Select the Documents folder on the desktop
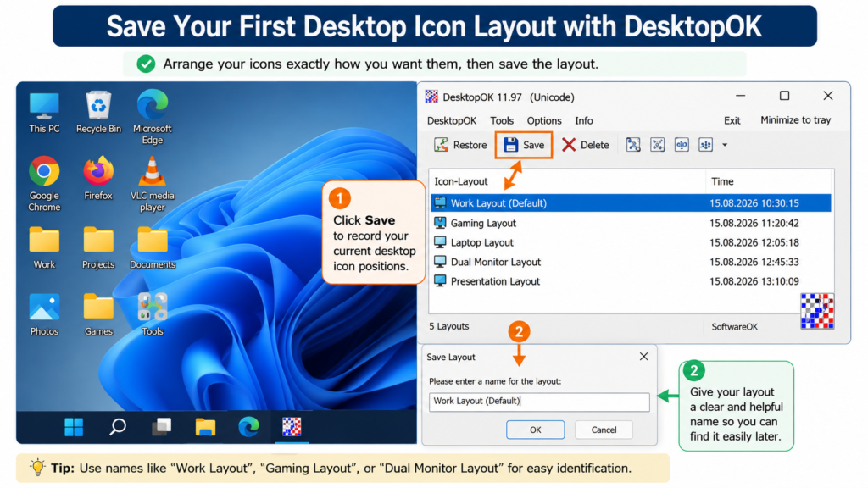This screenshot has width=868, height=488. [153, 248]
